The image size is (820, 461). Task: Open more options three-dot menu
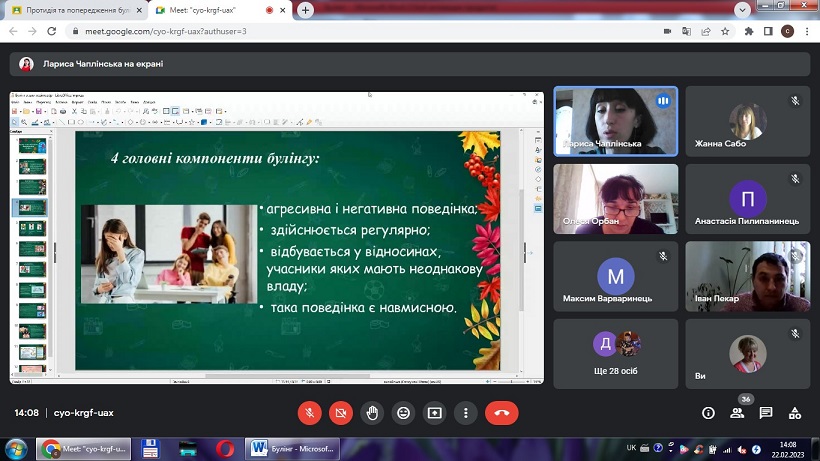[465, 413]
